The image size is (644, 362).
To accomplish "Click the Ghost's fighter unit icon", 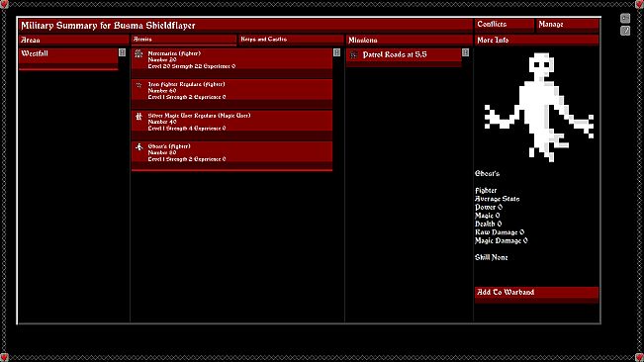I will point(138,147).
